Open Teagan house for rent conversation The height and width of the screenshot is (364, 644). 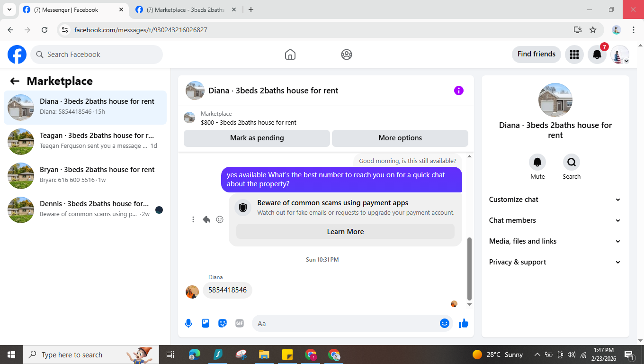[x=85, y=141]
